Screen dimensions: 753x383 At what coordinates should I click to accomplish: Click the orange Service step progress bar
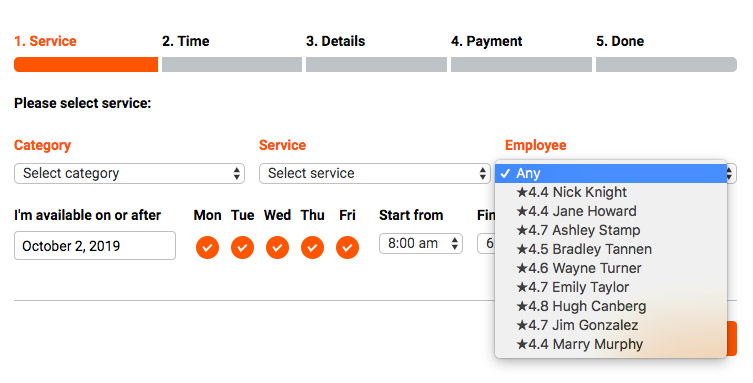point(86,64)
